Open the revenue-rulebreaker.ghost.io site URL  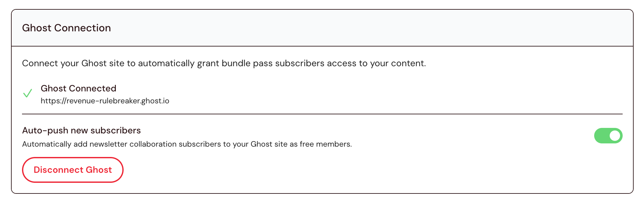click(105, 101)
